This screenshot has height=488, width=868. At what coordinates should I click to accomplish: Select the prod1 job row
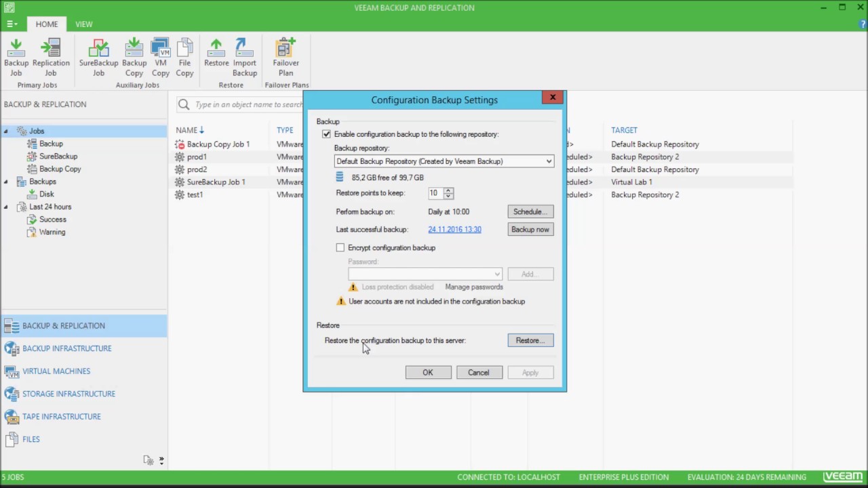[197, 157]
